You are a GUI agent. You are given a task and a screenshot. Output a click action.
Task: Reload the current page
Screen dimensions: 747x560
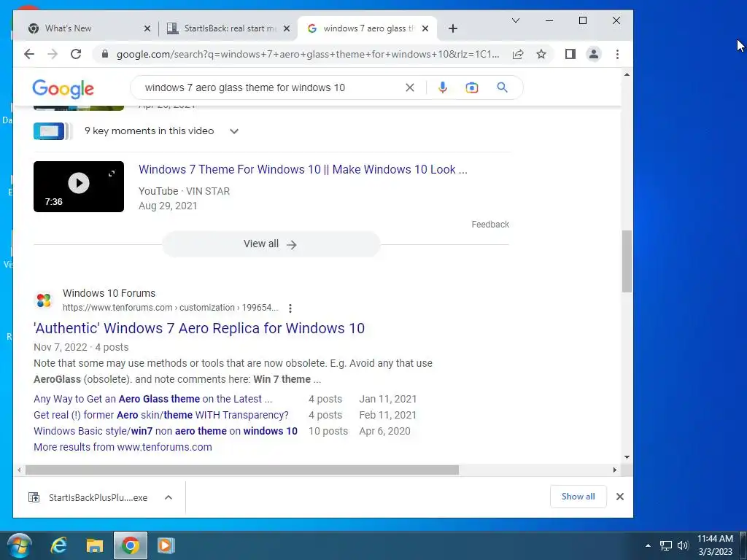click(x=76, y=54)
